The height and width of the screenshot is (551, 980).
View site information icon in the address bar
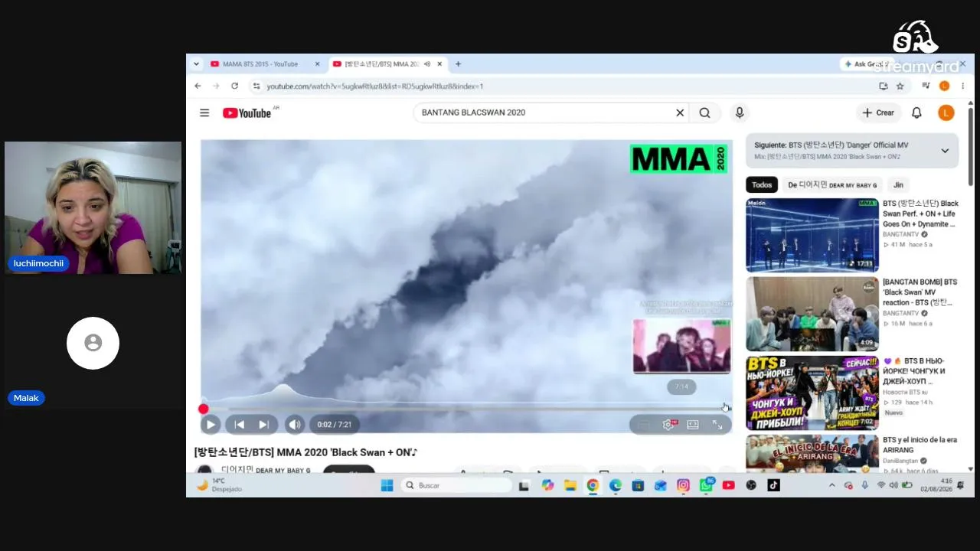click(256, 86)
